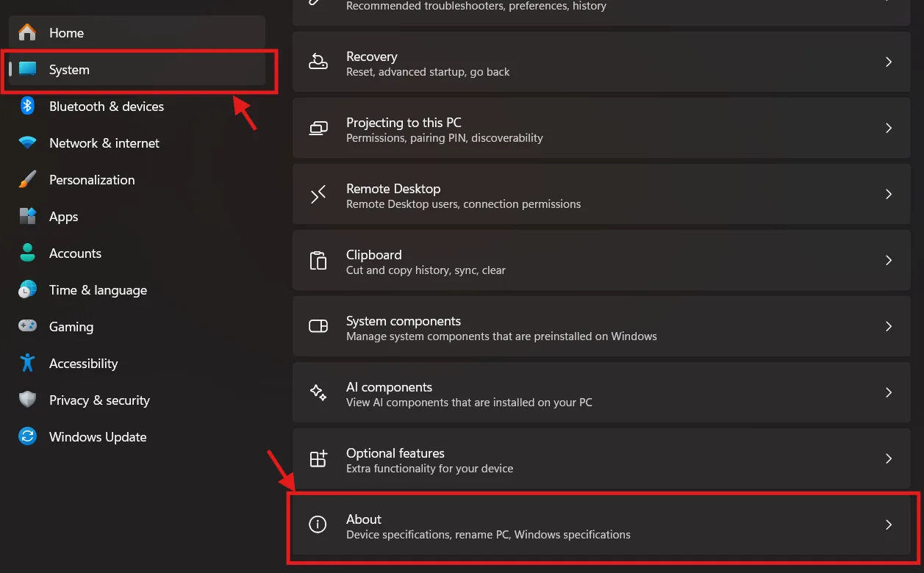Click 'Permissions, pairing PIN, discoverability' text
Image resolution: width=924 pixels, height=573 pixels.
pos(445,138)
